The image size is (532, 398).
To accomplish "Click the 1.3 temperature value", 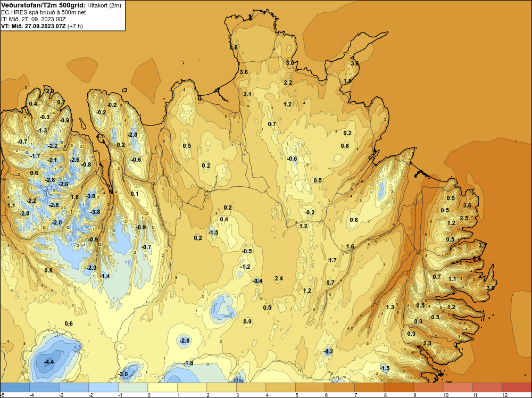I will point(390,307).
